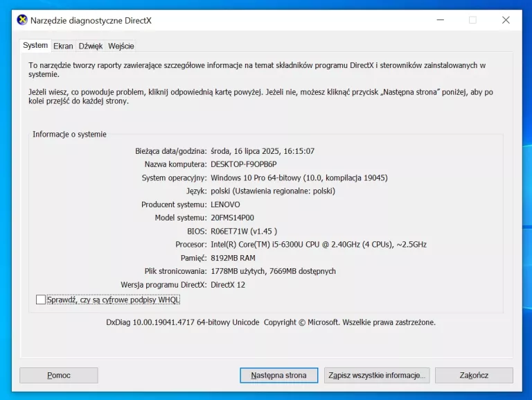
Task: Enable the WHQL digital signatures checkbox
Action: click(41, 299)
